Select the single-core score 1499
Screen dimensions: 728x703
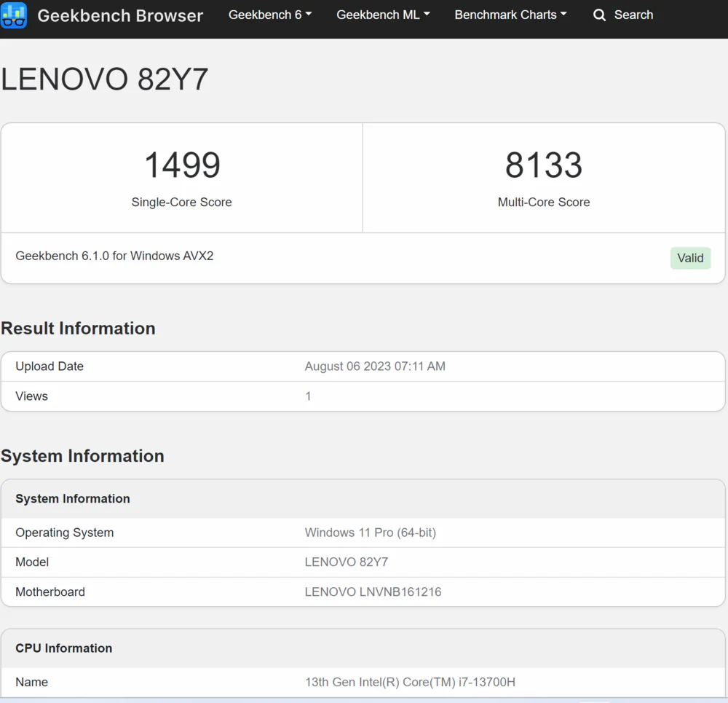(182, 165)
